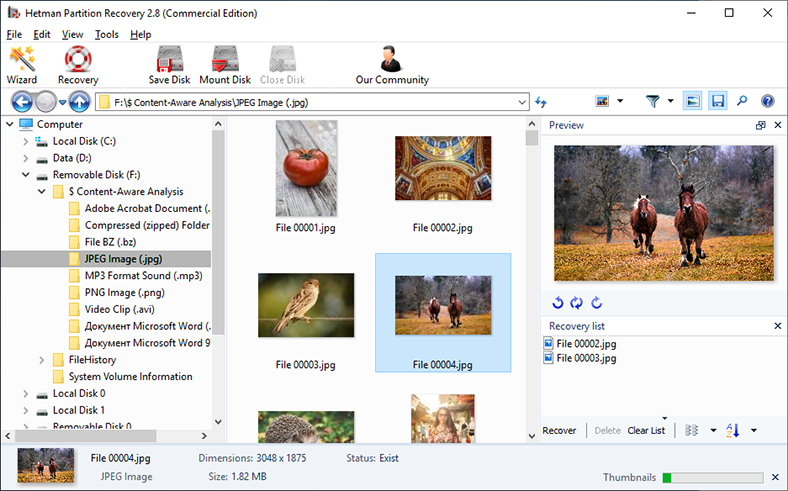Click the Delete button in recovery list
This screenshot has height=491, width=788.
[x=608, y=431]
